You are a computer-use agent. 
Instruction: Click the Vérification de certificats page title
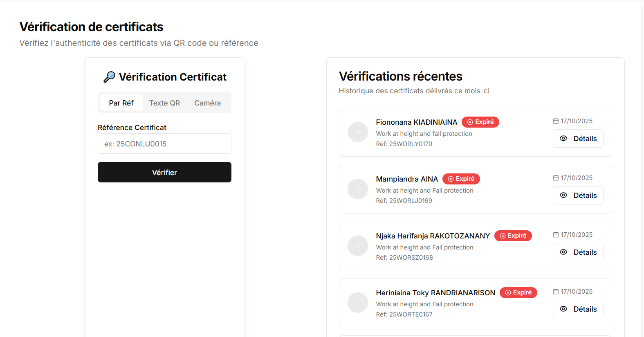91,27
